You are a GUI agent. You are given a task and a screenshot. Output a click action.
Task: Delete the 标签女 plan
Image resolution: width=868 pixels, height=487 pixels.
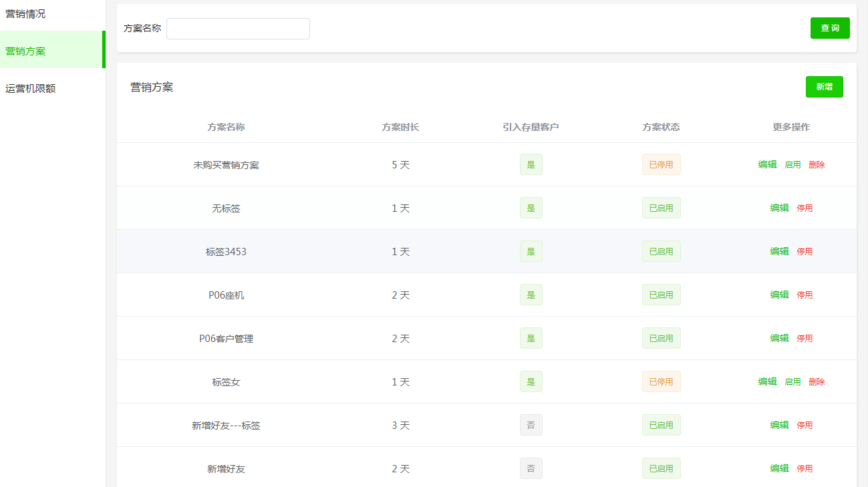[x=817, y=381]
